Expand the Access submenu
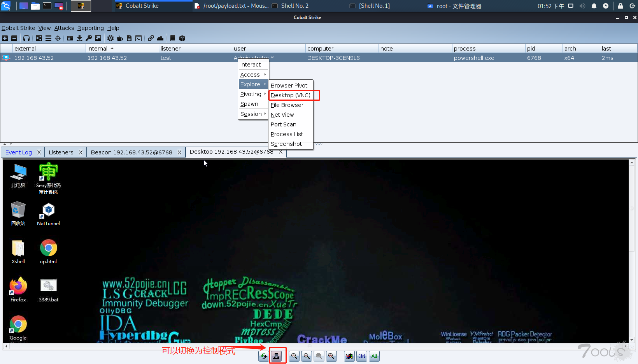This screenshot has height=364, width=638. [x=253, y=75]
